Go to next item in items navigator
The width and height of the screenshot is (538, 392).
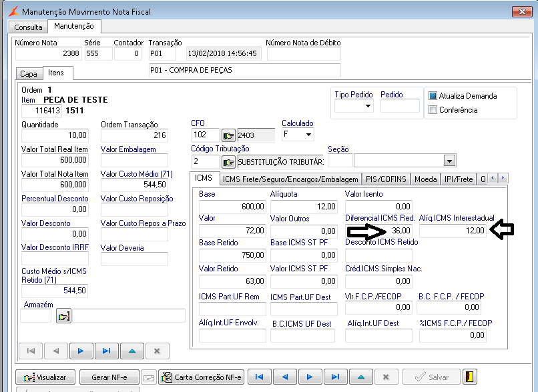(81, 351)
